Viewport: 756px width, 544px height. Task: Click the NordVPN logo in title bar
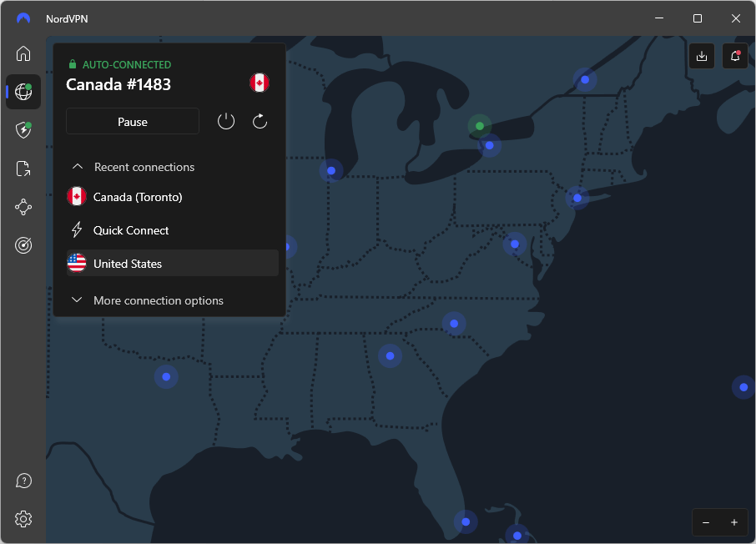pos(23,18)
